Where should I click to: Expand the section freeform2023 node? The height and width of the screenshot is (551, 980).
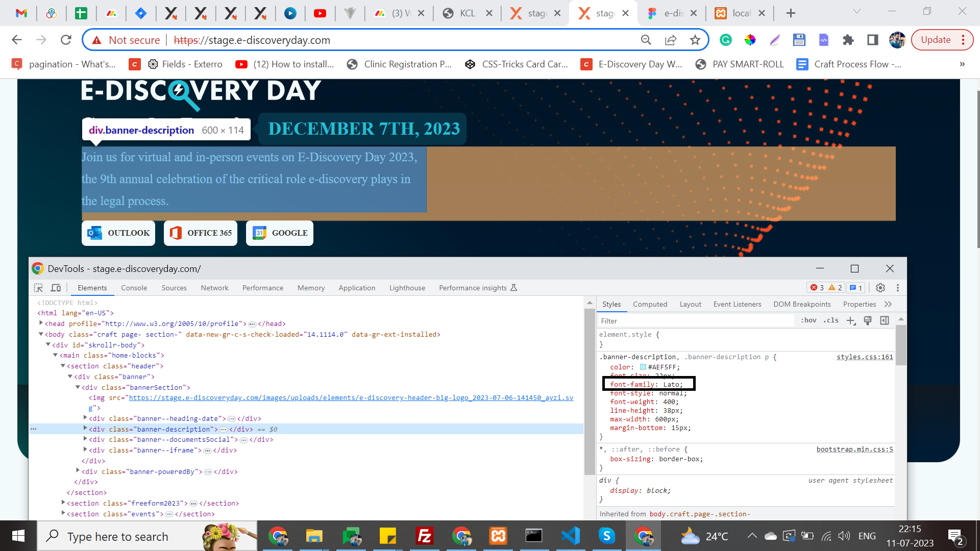pyautogui.click(x=63, y=503)
